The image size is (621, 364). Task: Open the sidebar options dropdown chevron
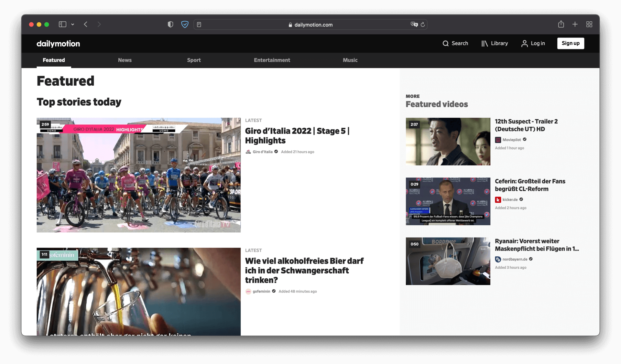pos(73,25)
